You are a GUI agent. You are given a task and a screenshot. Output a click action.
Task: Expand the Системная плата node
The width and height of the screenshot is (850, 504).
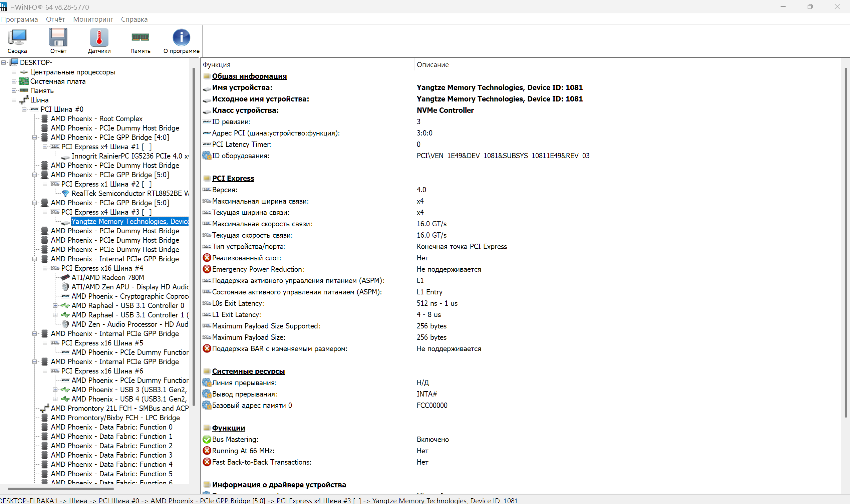[14, 81]
